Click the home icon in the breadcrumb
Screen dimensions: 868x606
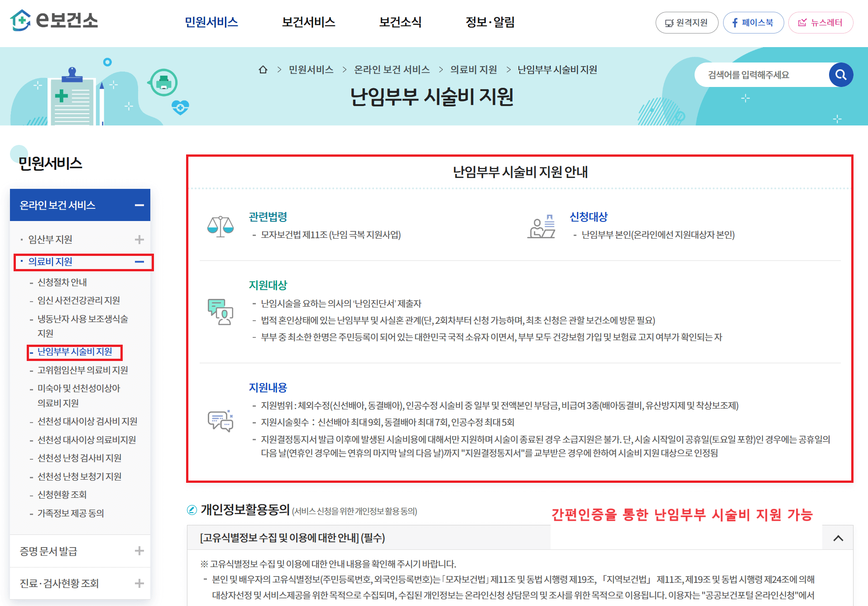click(x=263, y=69)
